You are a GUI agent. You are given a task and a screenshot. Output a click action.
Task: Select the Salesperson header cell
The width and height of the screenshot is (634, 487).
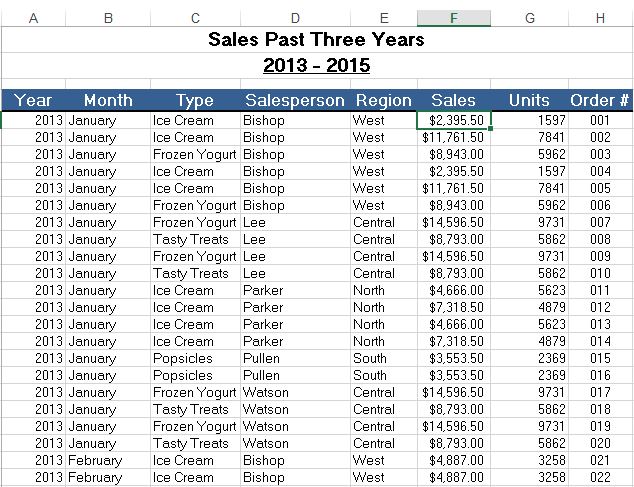pos(296,100)
